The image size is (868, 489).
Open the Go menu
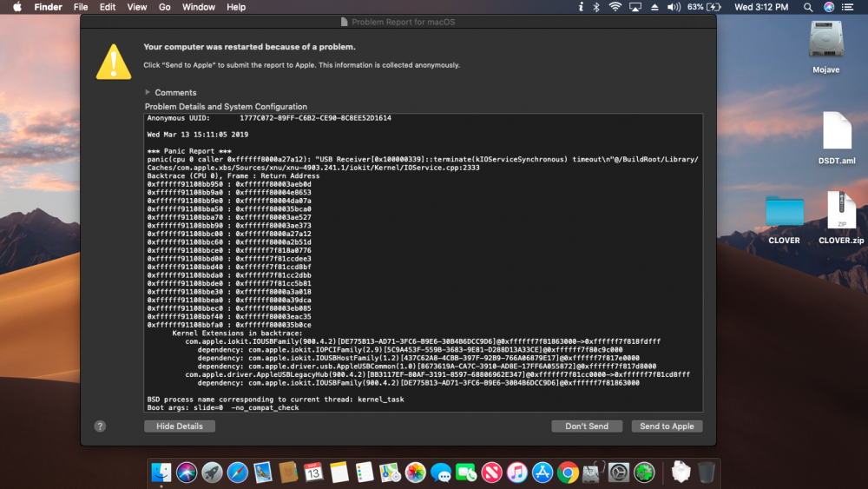tap(164, 7)
